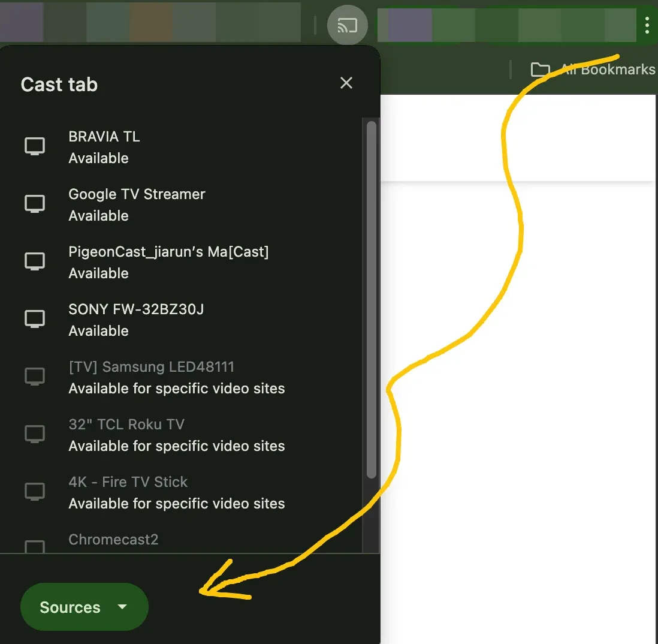The width and height of the screenshot is (658, 644).
Task: Click the Cast tab title
Action: [x=59, y=85]
